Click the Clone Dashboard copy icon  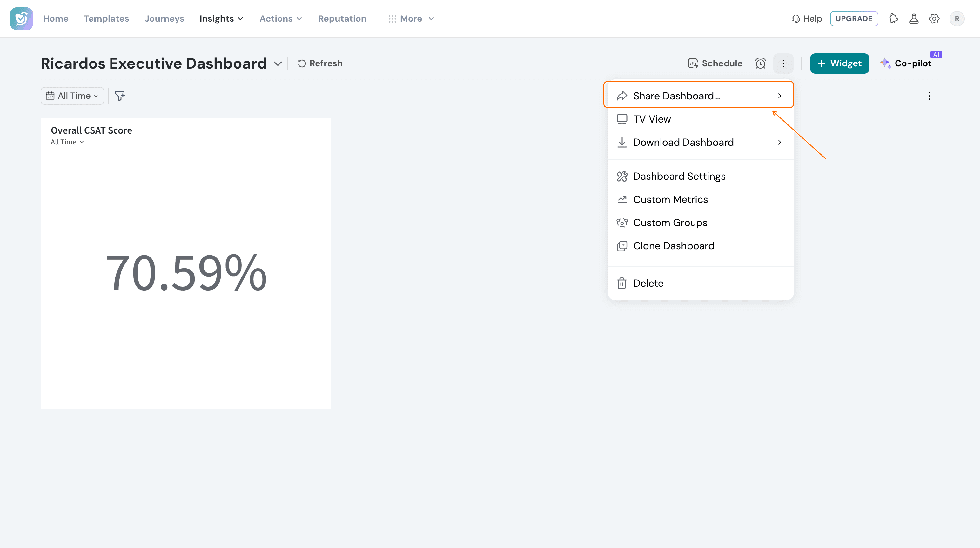(x=622, y=246)
